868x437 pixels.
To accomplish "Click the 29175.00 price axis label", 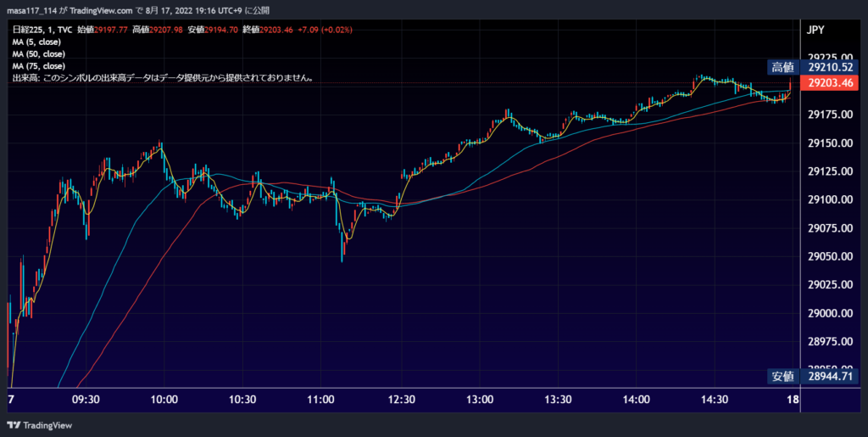I will 831,114.
